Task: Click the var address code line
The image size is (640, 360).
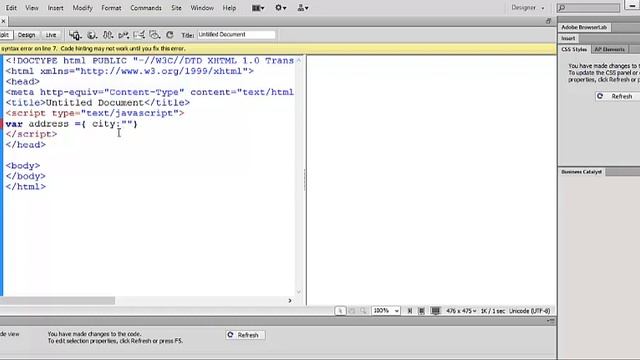Action: [x=71, y=124]
